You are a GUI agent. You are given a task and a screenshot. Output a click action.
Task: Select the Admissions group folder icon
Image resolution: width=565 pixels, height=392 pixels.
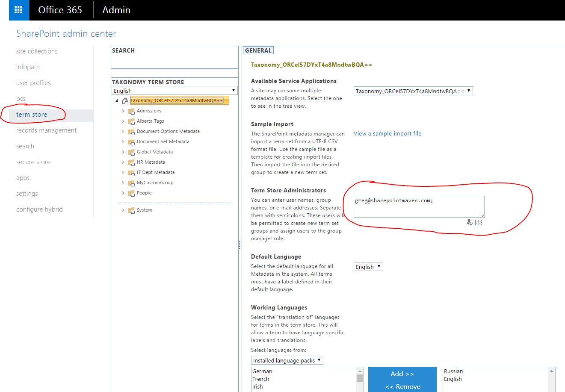131,111
